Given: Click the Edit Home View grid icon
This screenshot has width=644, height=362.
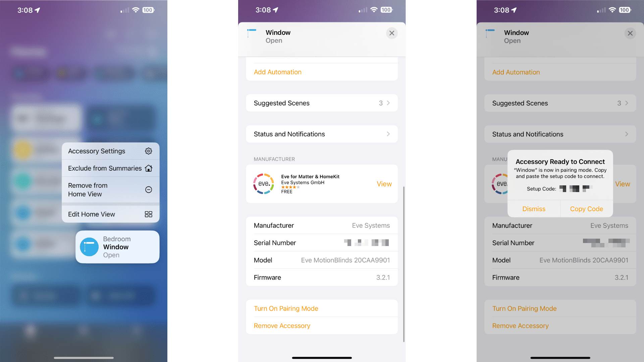Looking at the screenshot, I should pos(148,214).
